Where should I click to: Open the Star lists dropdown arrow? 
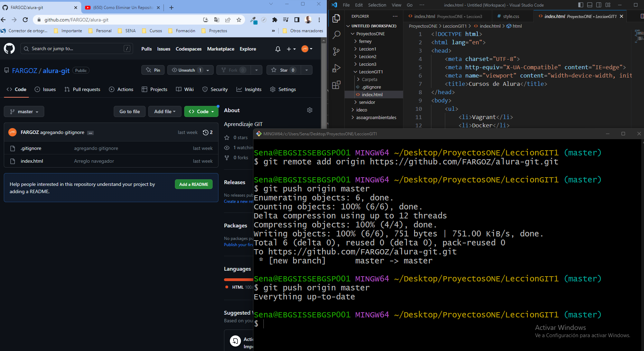point(307,70)
